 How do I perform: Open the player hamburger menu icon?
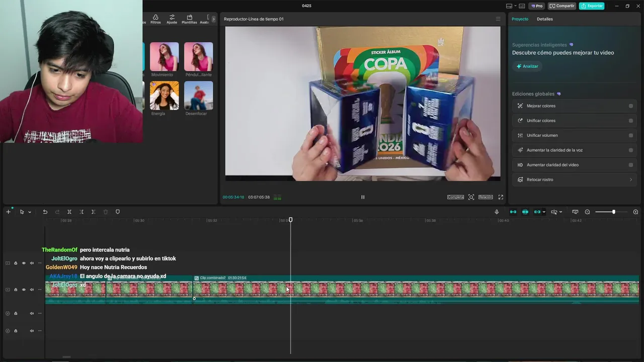pyautogui.click(x=498, y=19)
